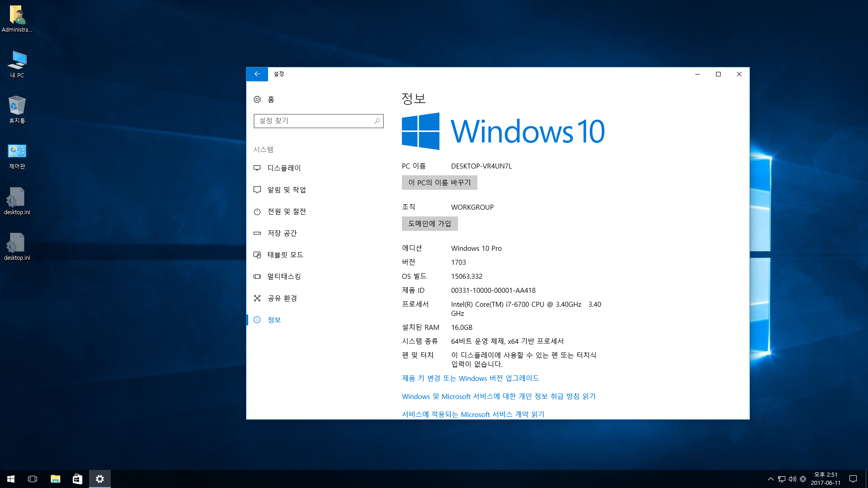Show hidden tray icons chevron

pos(770,479)
